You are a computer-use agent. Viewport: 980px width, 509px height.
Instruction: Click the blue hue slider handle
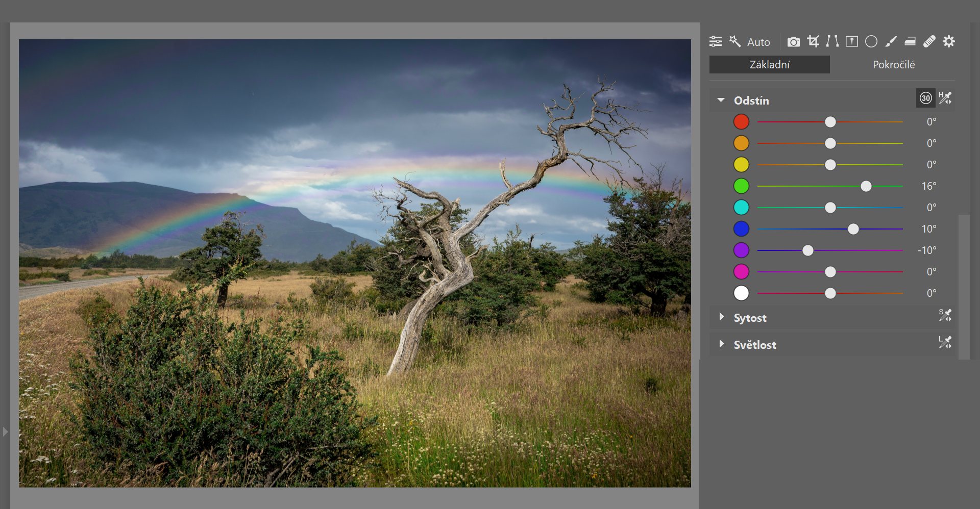(x=853, y=229)
